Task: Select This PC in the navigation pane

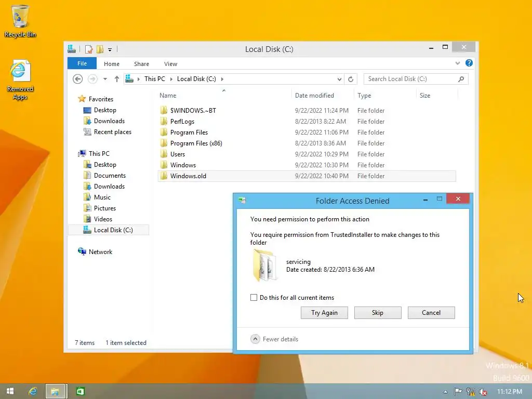Action: tap(99, 153)
